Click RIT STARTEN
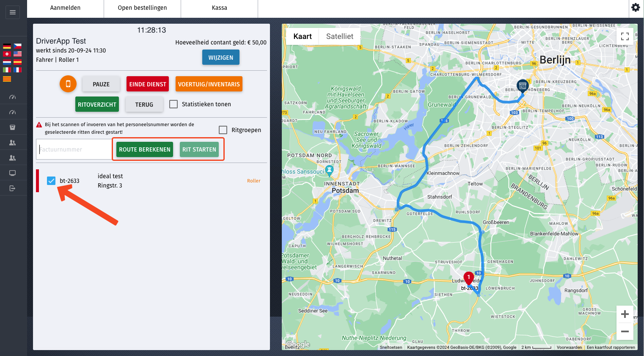 [x=199, y=149]
